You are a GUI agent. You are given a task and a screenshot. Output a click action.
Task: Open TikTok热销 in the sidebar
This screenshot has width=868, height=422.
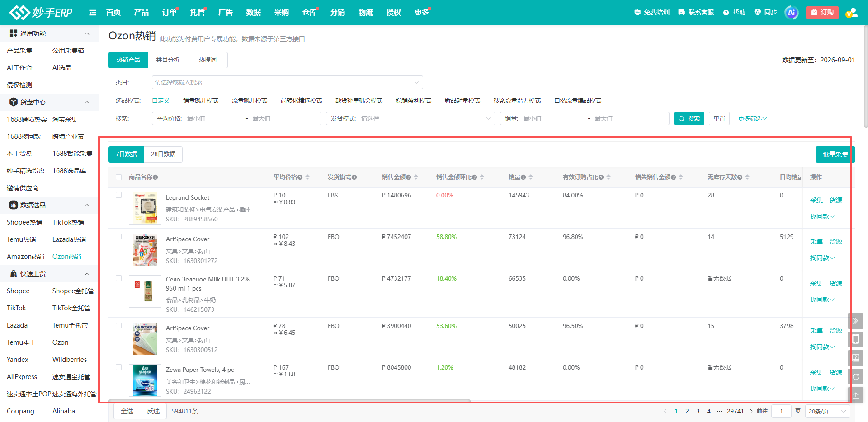point(68,222)
